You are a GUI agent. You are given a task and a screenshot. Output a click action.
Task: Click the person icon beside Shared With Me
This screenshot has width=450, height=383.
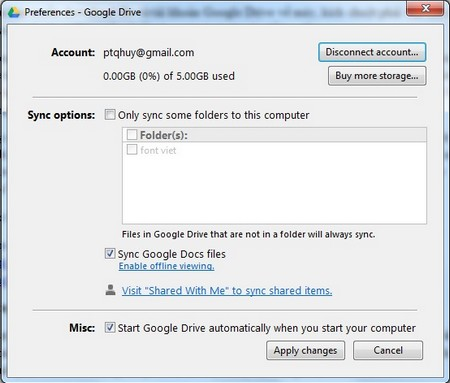110,290
